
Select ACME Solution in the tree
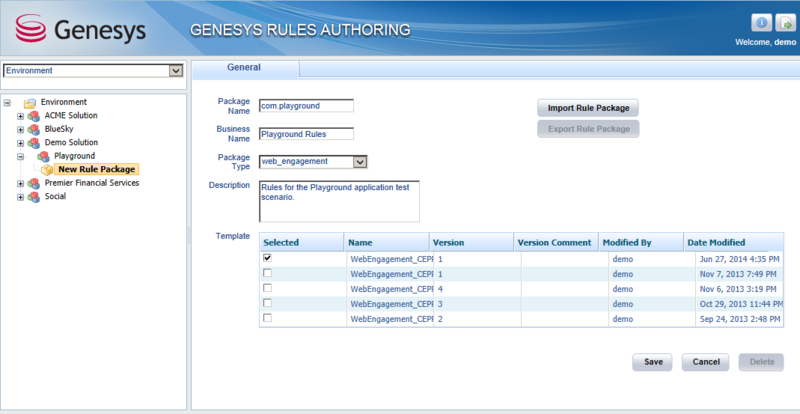tap(71, 115)
